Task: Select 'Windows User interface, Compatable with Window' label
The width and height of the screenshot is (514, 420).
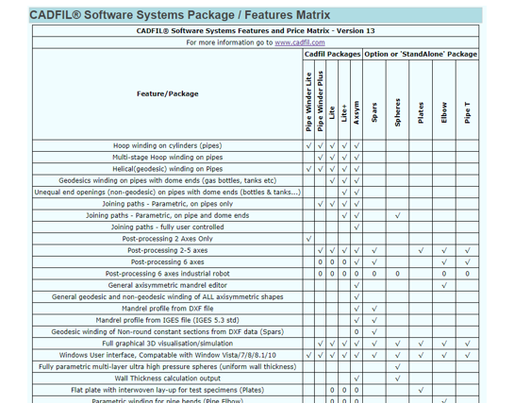Action: [168, 356]
